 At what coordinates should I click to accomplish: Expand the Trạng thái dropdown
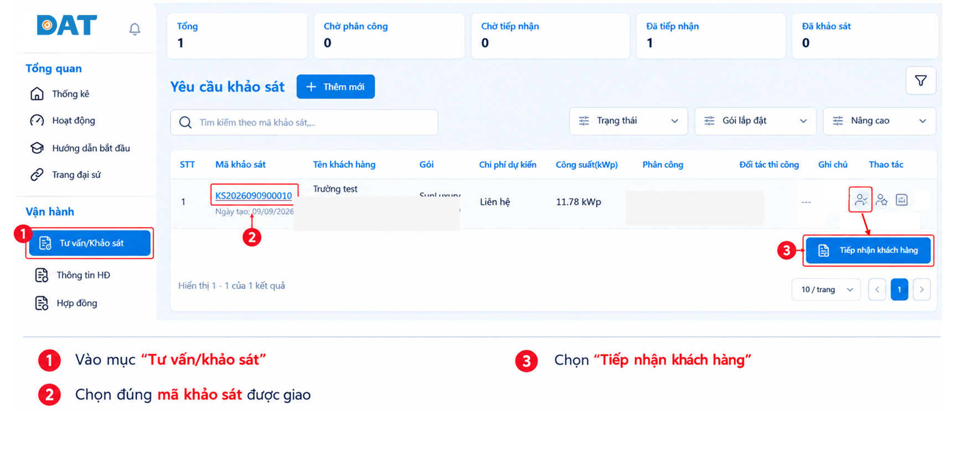click(x=628, y=121)
